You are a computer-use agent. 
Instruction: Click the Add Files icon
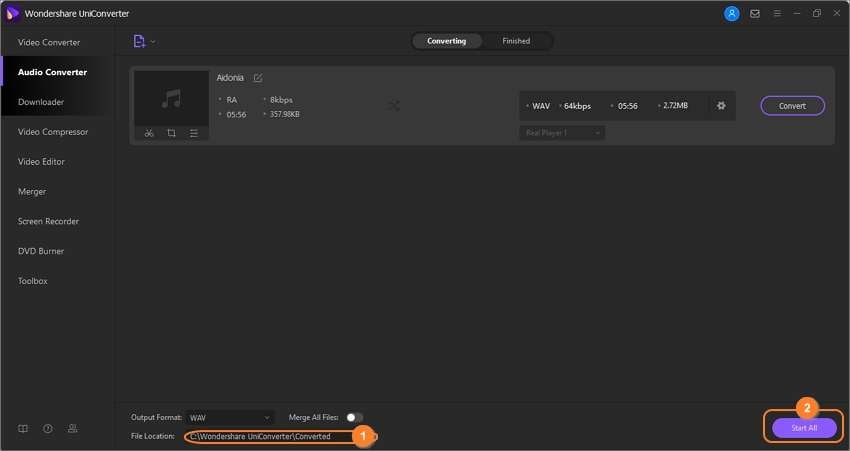click(139, 41)
